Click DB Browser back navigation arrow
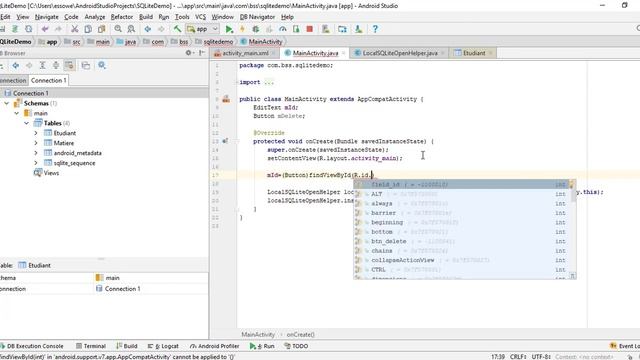 [16, 65]
